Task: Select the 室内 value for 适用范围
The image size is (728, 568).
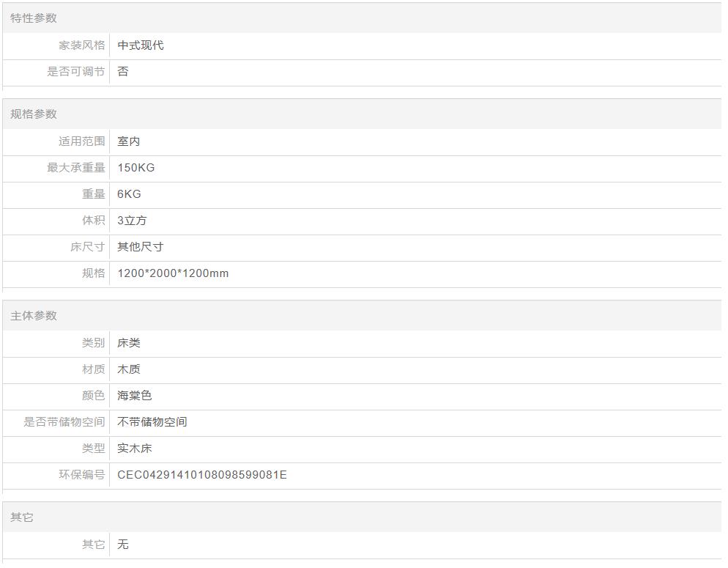Action: pyautogui.click(x=129, y=141)
